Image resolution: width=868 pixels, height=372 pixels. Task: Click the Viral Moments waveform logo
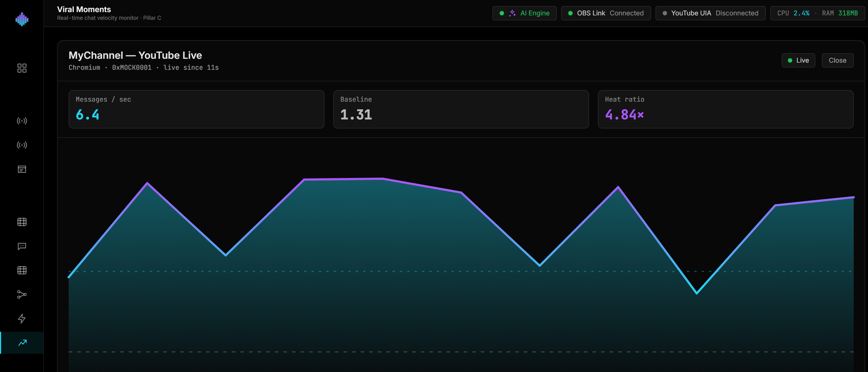[22, 20]
